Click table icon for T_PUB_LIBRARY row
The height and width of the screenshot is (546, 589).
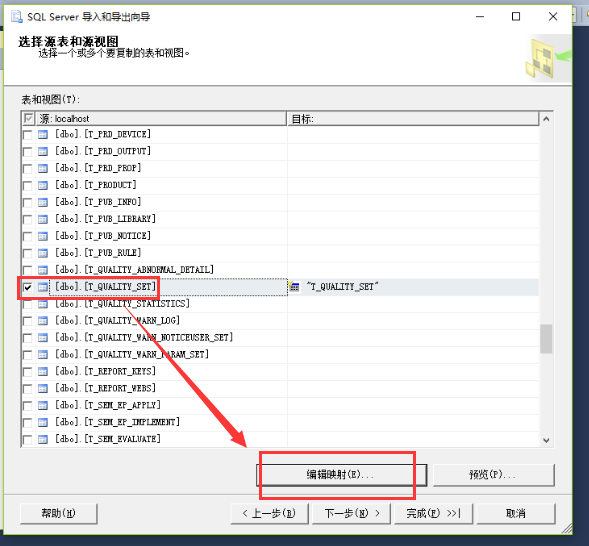[43, 219]
